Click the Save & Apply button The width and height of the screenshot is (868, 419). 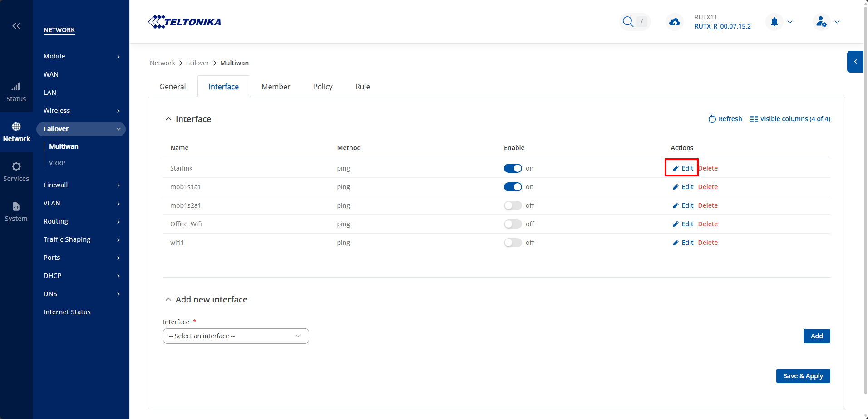[803, 376]
